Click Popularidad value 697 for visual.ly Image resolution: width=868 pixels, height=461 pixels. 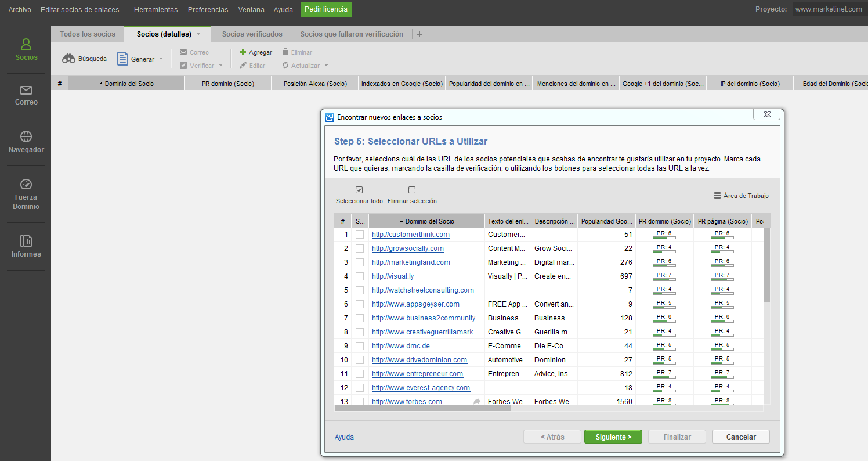pos(626,276)
